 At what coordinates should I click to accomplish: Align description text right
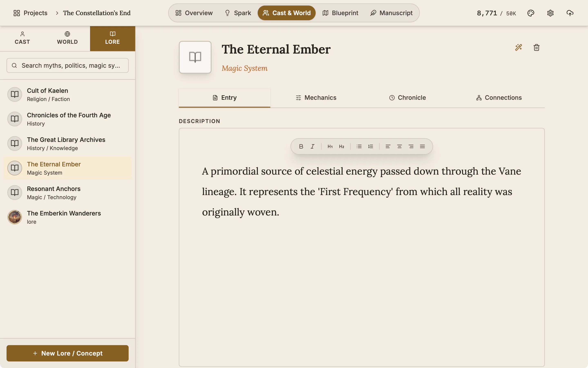coord(411,146)
